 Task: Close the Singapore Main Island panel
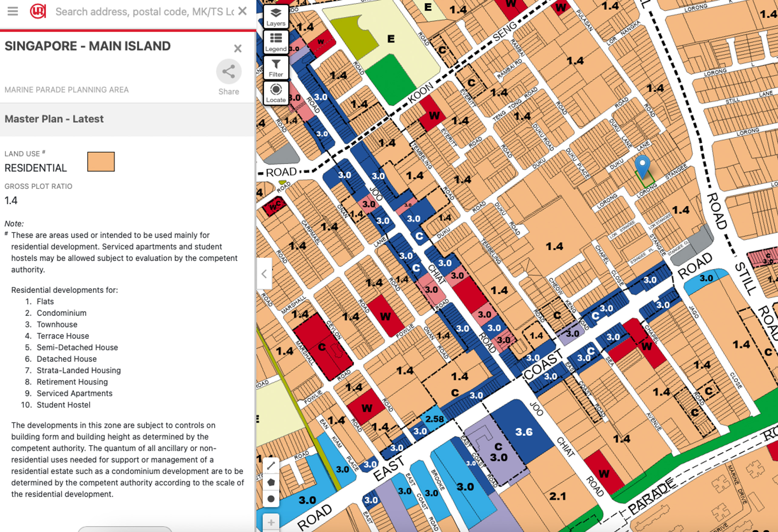(x=238, y=48)
